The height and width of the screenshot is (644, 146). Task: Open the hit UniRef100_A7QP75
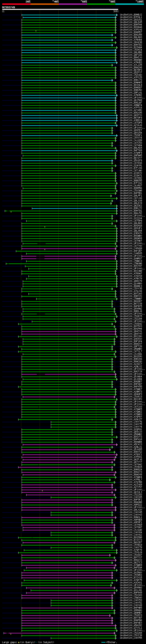tap(131, 580)
